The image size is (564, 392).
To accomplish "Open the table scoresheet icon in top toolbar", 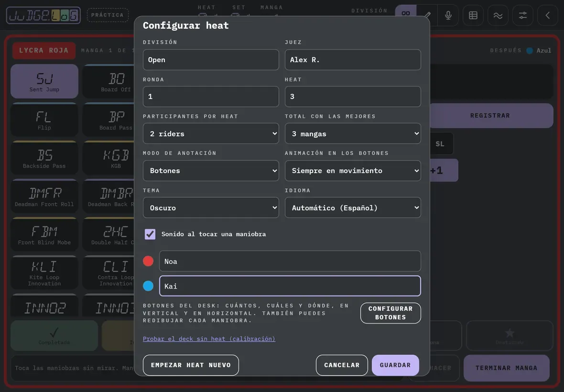I will [x=473, y=15].
